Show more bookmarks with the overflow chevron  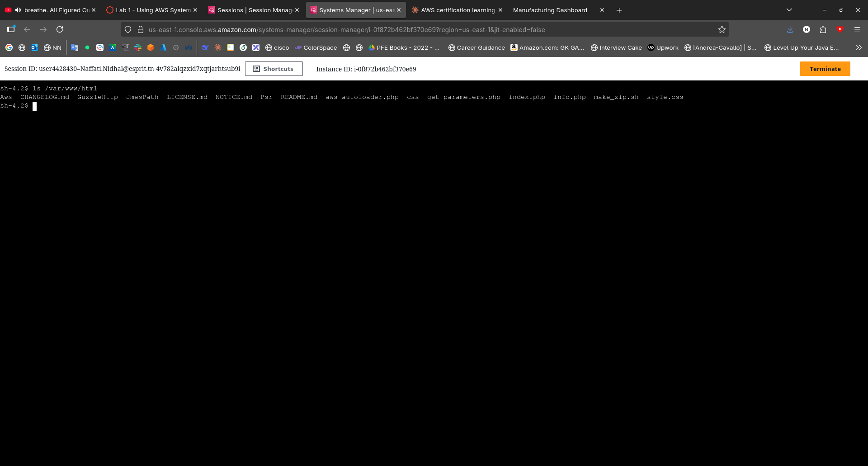coord(858,47)
